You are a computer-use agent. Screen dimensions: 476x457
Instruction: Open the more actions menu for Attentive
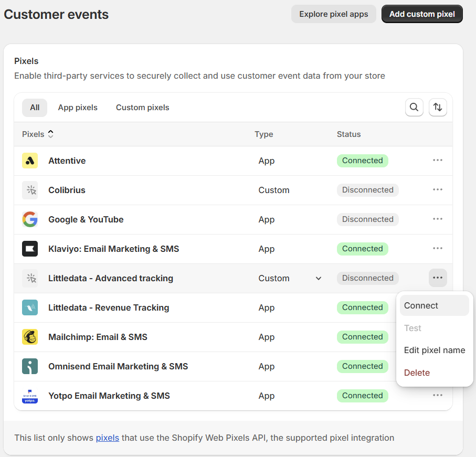point(438,160)
